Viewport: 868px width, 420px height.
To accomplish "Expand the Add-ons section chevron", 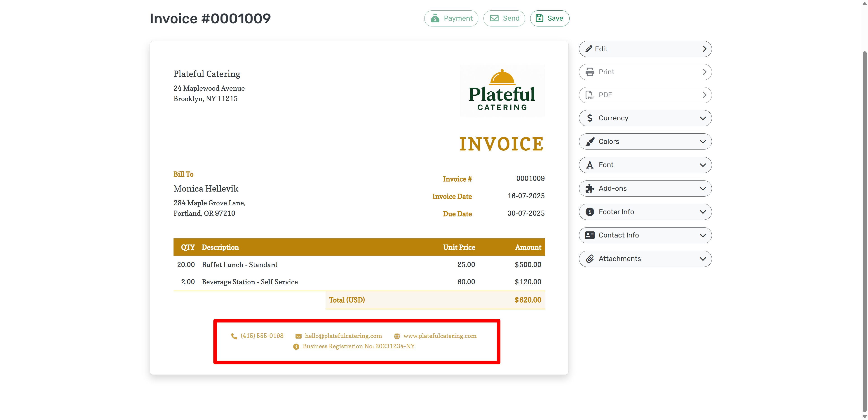I will pyautogui.click(x=703, y=189).
